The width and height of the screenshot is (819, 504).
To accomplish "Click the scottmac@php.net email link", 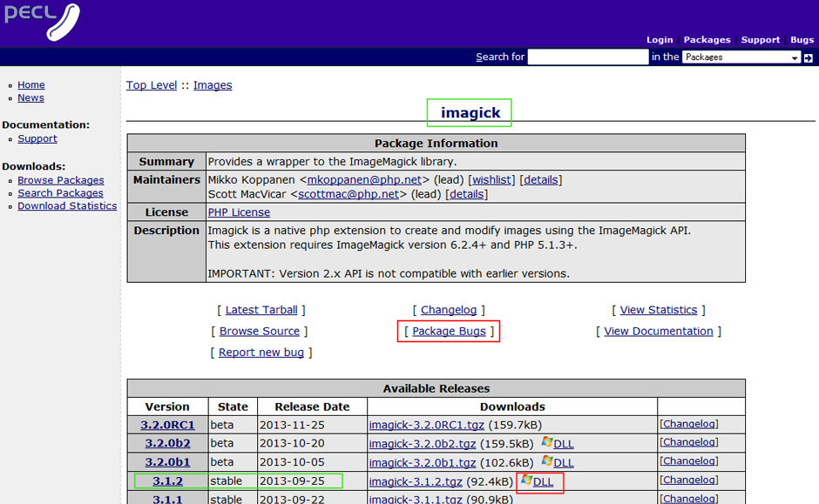I will [x=349, y=194].
